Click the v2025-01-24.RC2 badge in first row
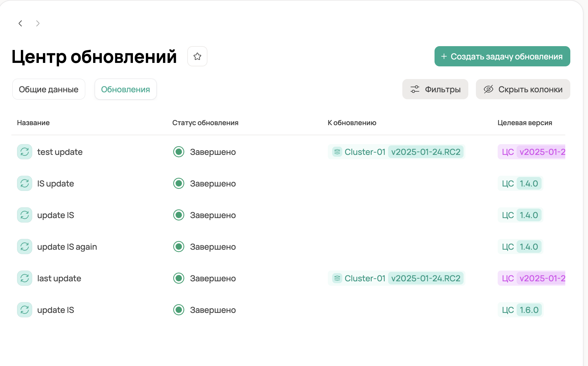This screenshot has width=588, height=366. (x=426, y=152)
